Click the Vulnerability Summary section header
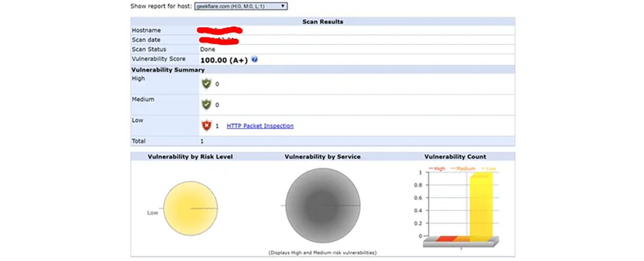This screenshot has width=644, height=261. coord(168,70)
